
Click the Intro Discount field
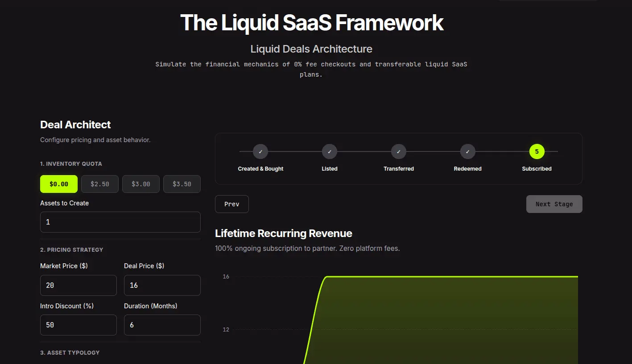point(78,325)
